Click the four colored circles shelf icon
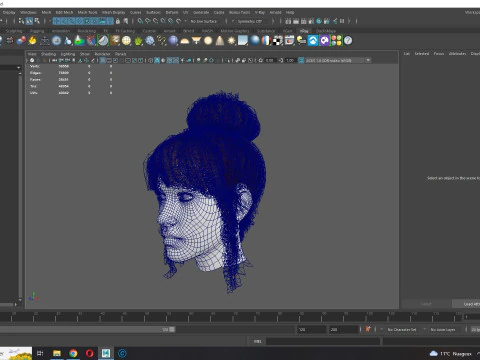The width and height of the screenshot is (480, 360). coord(336,41)
